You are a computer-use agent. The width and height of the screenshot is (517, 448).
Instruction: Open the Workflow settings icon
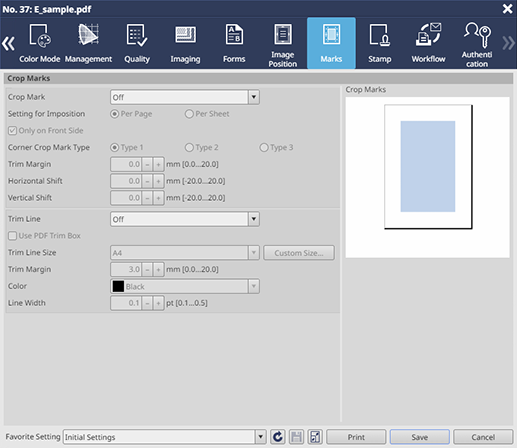pyautogui.click(x=428, y=34)
